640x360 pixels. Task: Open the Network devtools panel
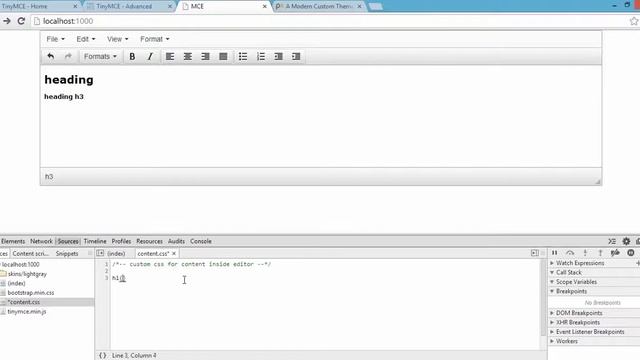(41, 241)
